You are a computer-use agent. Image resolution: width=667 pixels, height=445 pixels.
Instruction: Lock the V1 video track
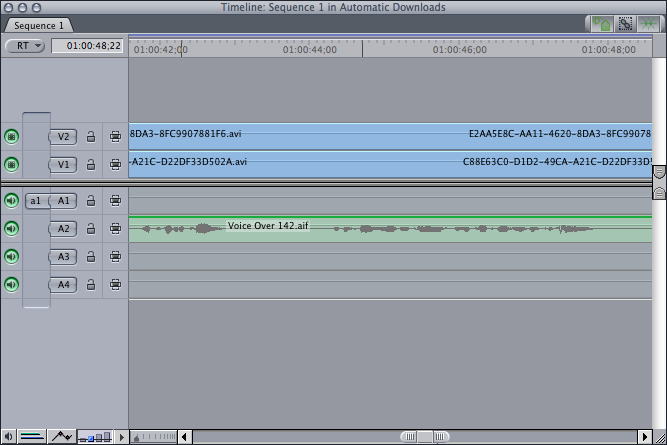91,165
